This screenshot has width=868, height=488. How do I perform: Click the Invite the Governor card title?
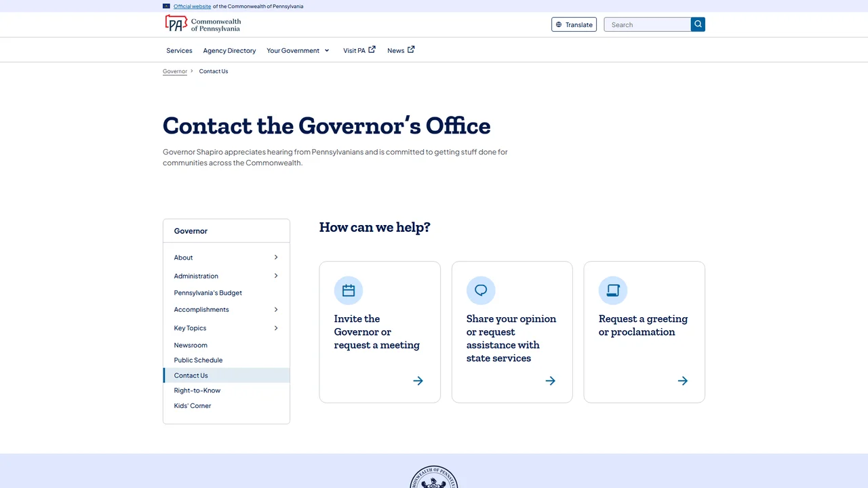tap(376, 332)
